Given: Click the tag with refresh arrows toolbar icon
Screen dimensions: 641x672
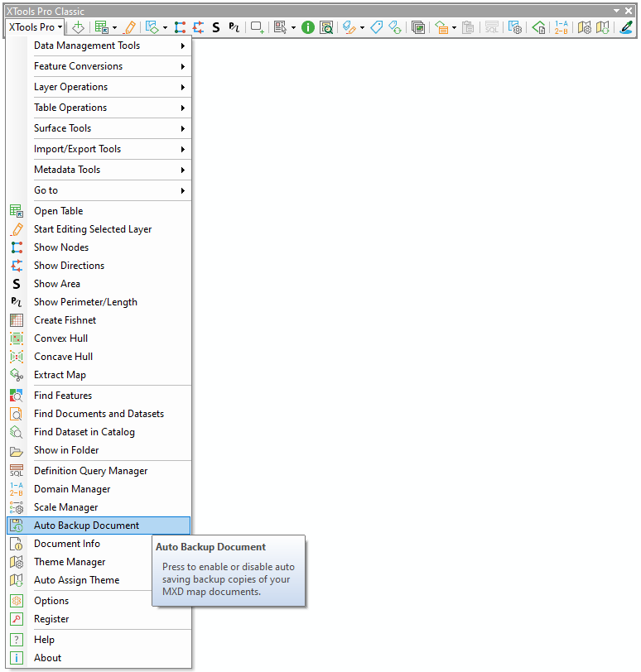Looking at the screenshot, I should click(x=395, y=27).
